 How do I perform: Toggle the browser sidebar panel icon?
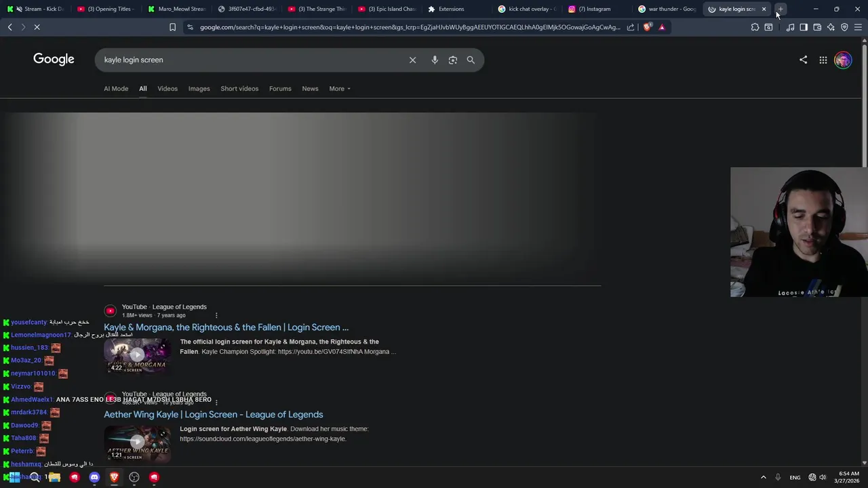(804, 27)
